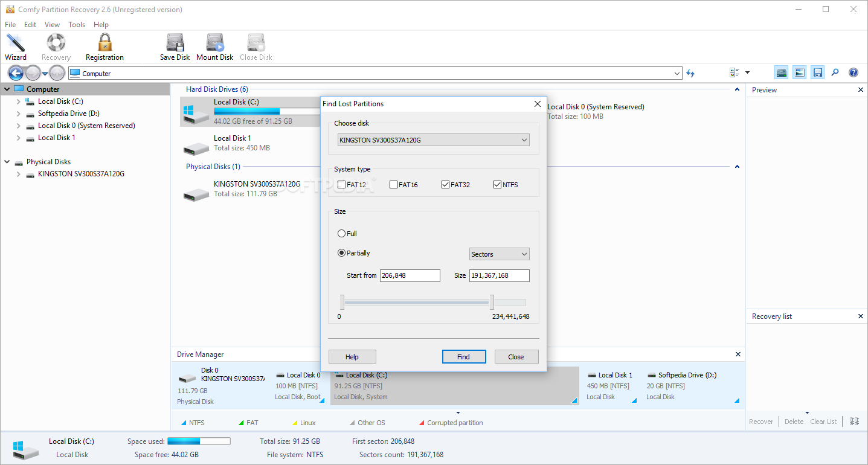
Task: Collapse the Physical Disks (1) group
Action: 737,167
